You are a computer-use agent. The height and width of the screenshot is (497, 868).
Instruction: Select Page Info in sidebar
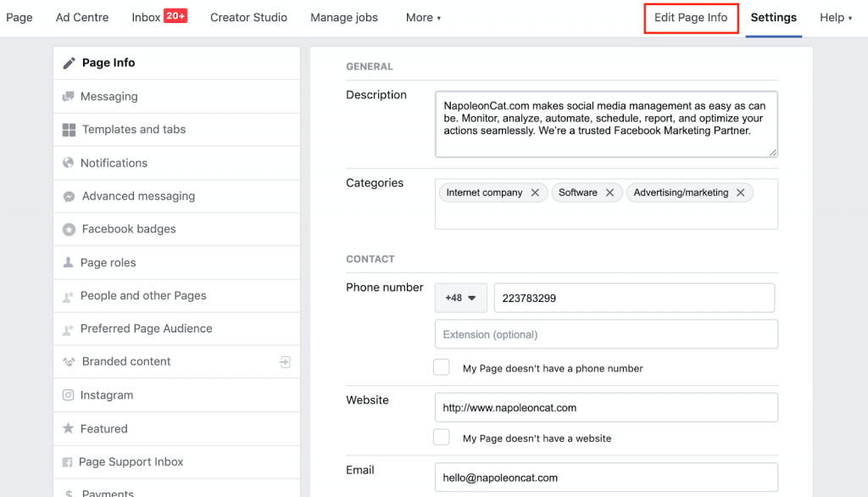[176, 63]
